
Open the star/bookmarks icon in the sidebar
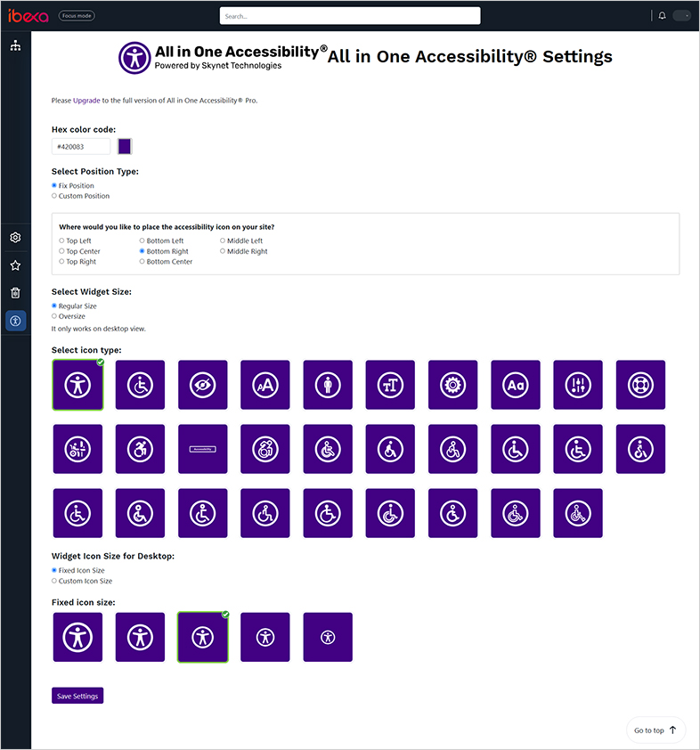(15, 265)
